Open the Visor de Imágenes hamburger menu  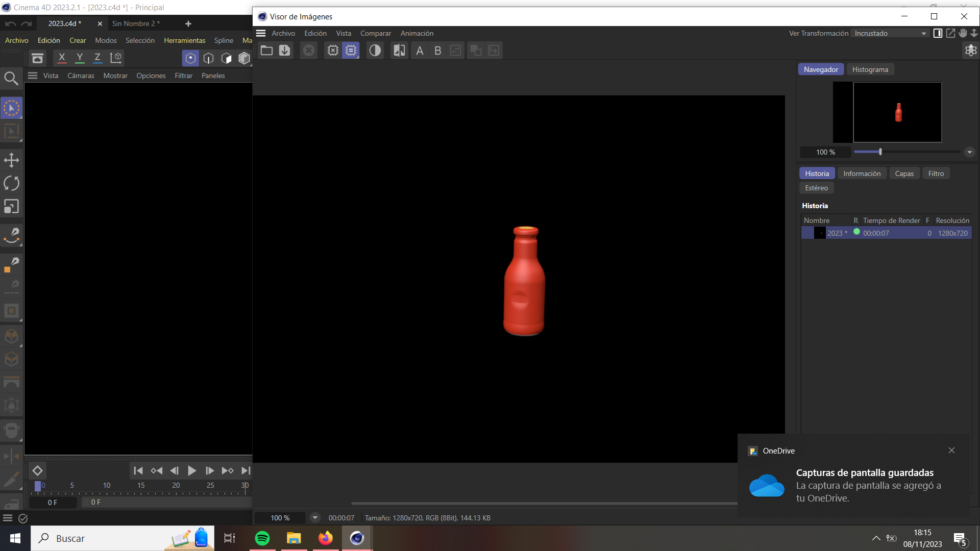[x=261, y=33]
